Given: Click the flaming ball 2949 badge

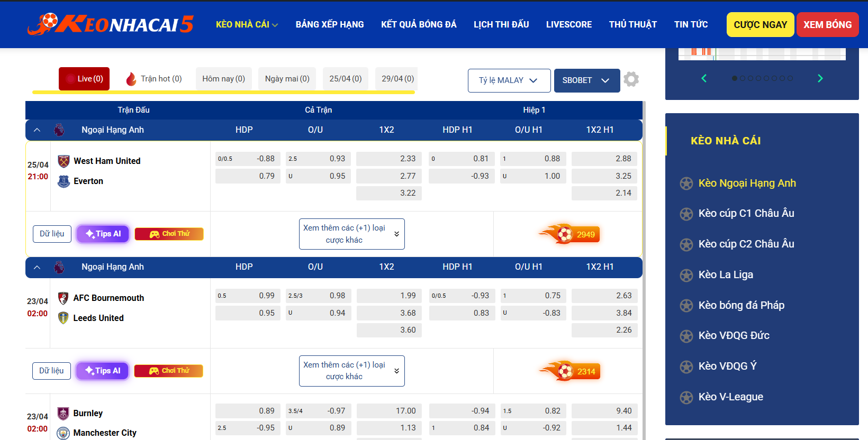Looking at the screenshot, I should pyautogui.click(x=569, y=234).
